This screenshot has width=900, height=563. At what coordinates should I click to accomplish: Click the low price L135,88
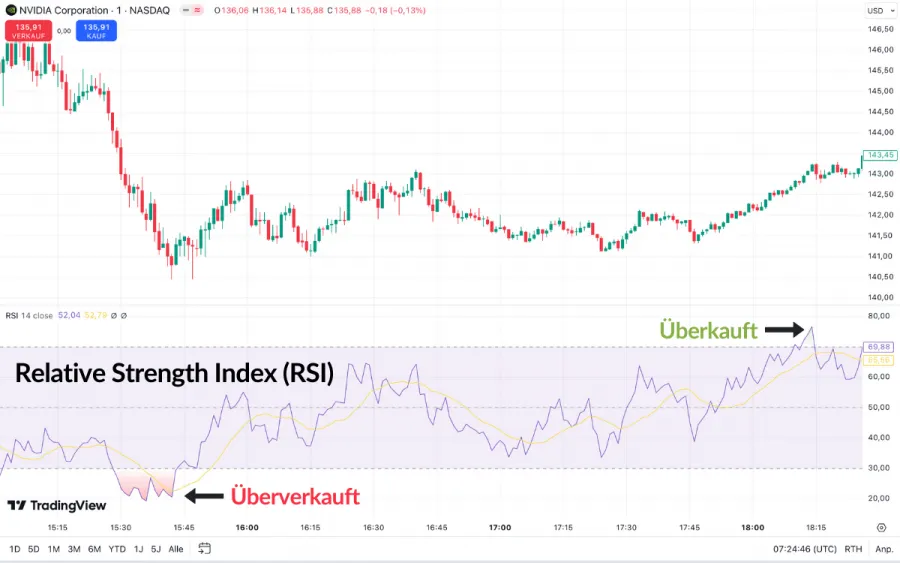click(x=307, y=10)
